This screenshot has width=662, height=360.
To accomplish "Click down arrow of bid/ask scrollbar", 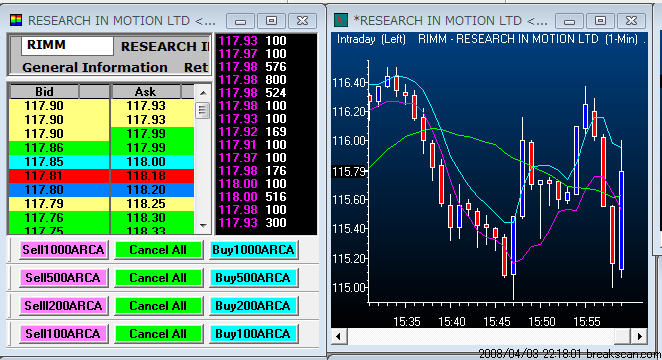I will pos(203,226).
